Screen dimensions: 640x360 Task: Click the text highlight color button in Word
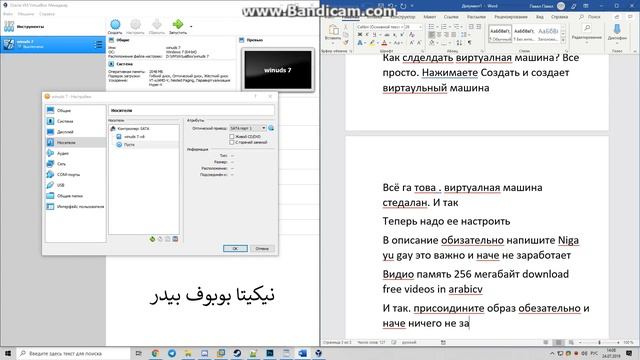click(372, 43)
